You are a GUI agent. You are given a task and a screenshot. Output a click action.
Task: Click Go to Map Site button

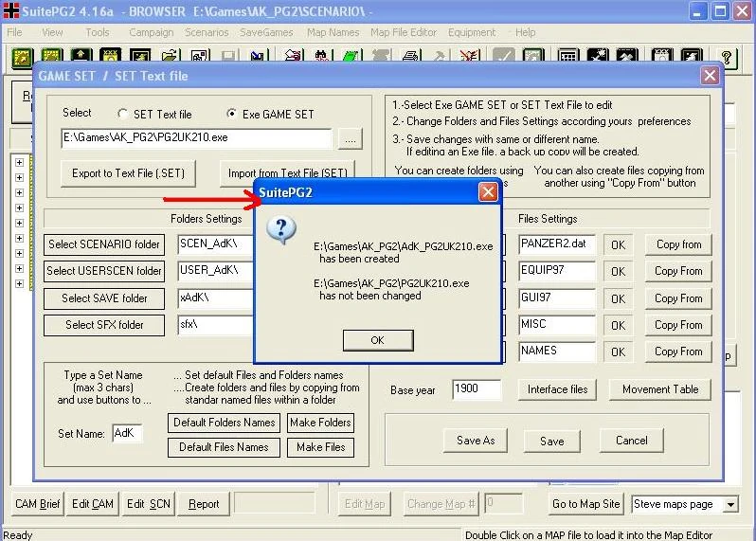click(585, 504)
